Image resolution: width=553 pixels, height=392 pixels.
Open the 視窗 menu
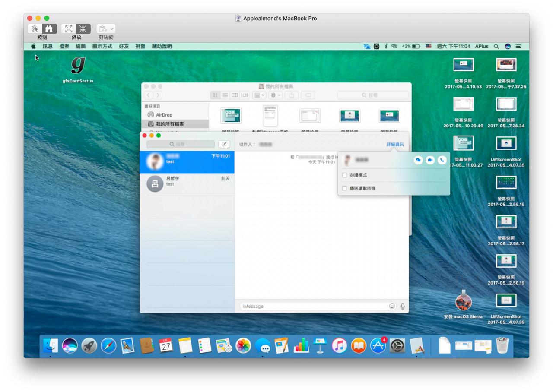pyautogui.click(x=140, y=46)
